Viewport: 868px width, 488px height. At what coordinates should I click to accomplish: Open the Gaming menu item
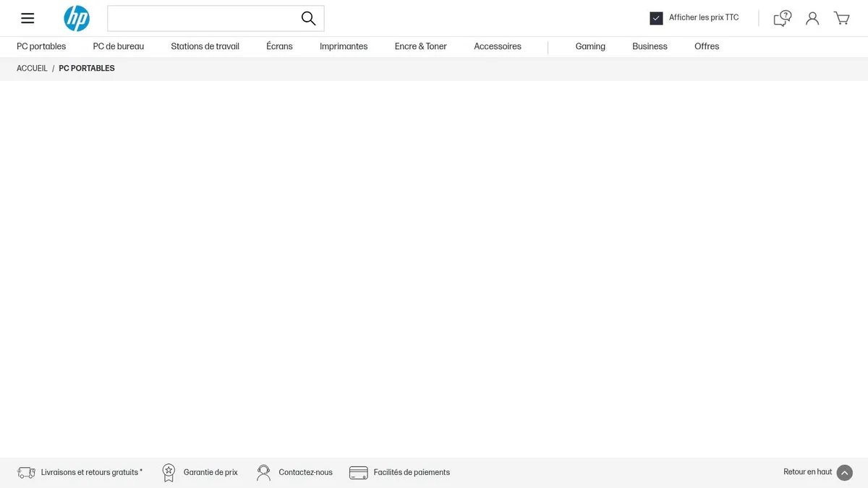click(x=590, y=46)
